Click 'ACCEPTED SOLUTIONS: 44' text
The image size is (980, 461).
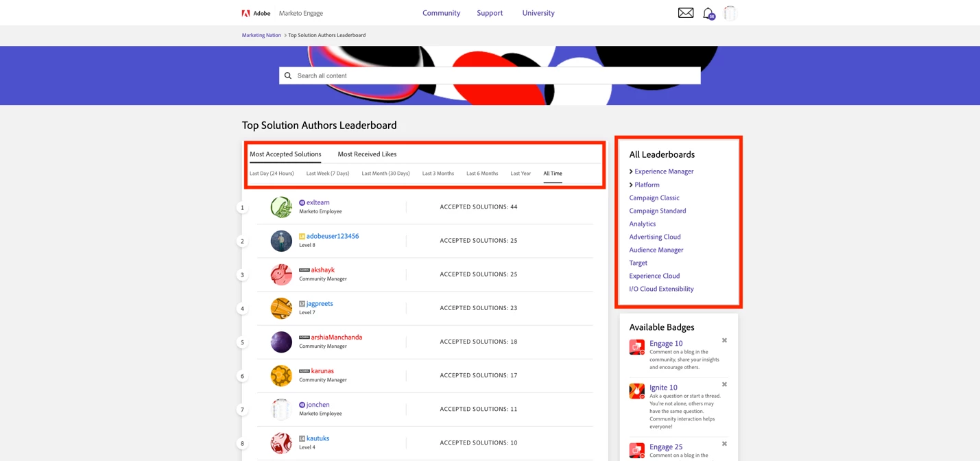coord(479,206)
